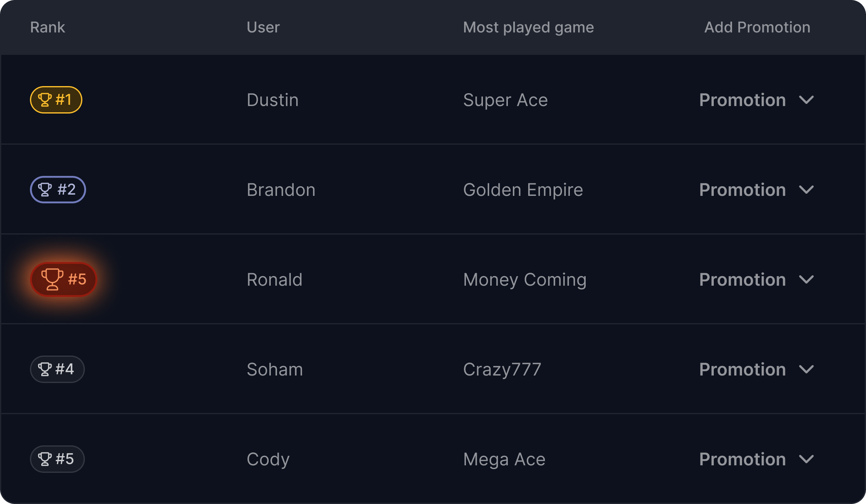Viewport: 866px width, 504px height.
Task: Click the silver #2 trophy rank badge
Action: tap(58, 190)
